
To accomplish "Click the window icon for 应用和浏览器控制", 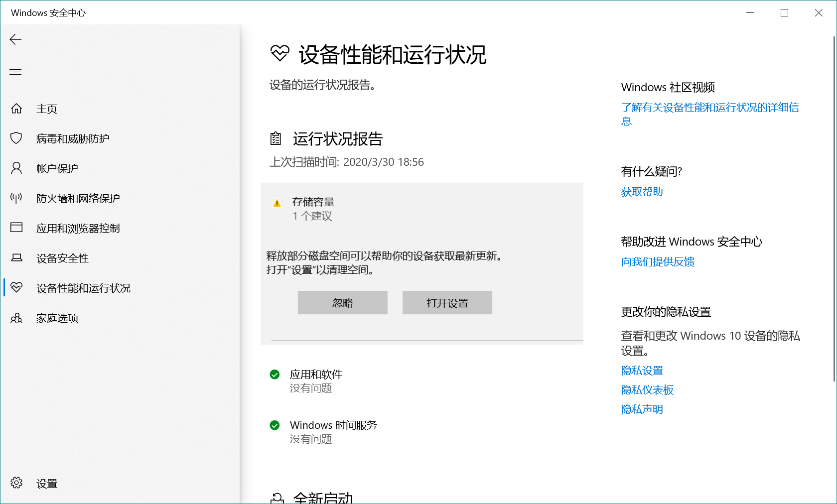I will (16, 228).
